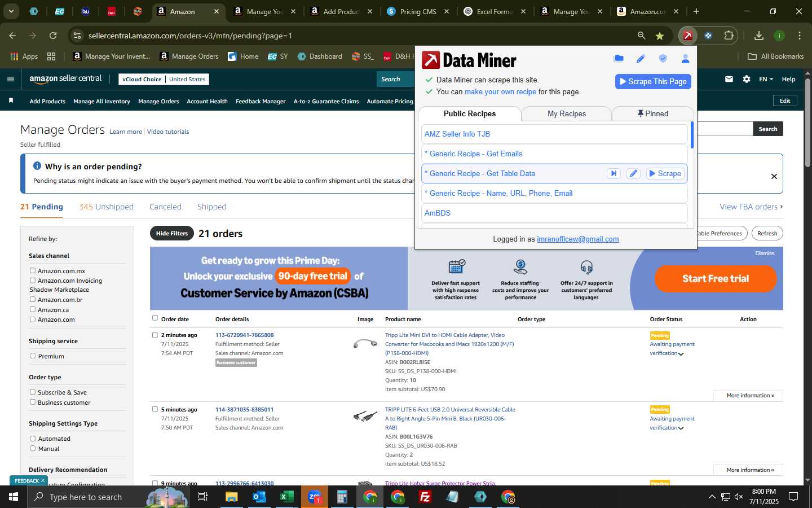Click the Scrape This Page button
This screenshot has width=812, height=508.
click(x=653, y=81)
